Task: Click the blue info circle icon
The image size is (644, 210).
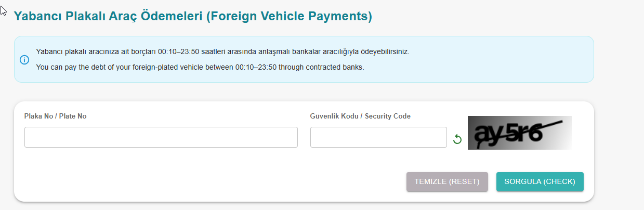Action: [x=24, y=60]
